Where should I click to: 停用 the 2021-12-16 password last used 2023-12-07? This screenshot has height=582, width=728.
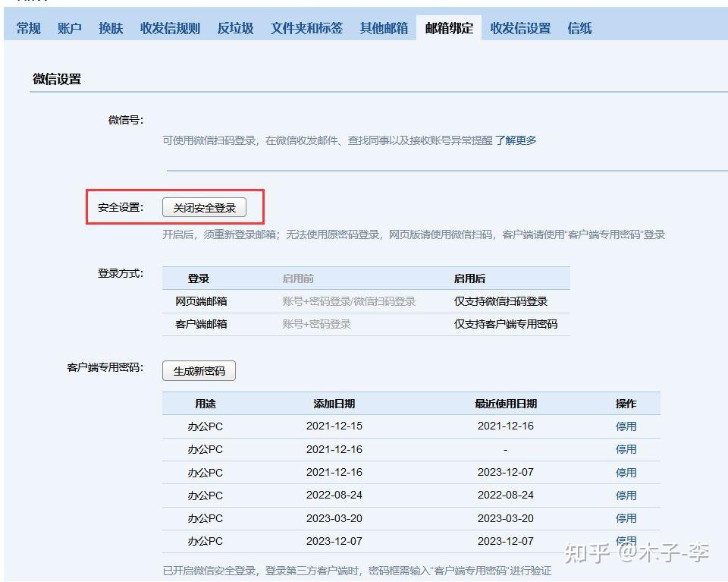(x=627, y=472)
